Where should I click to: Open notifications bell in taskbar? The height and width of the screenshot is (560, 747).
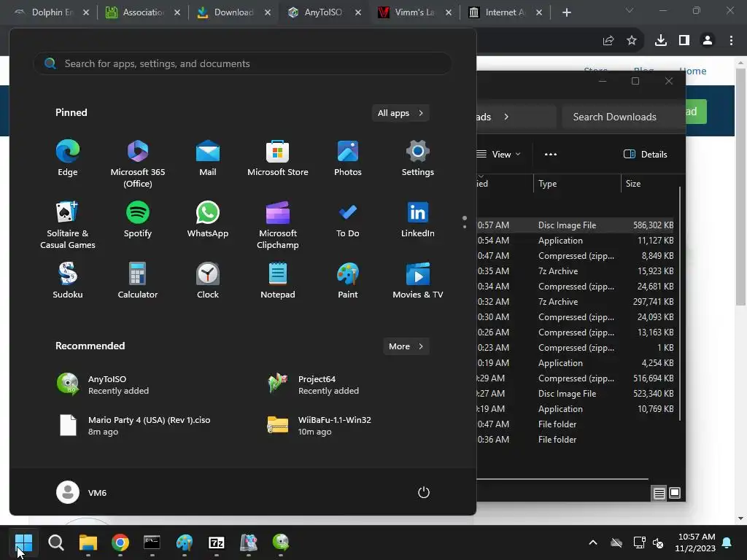pos(727,542)
